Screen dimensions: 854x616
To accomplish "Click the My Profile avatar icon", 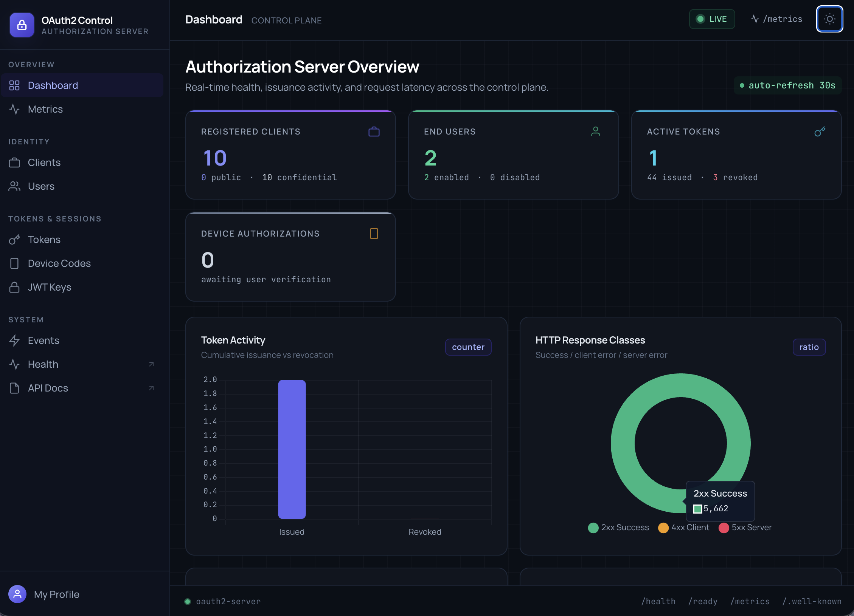I will click(17, 594).
